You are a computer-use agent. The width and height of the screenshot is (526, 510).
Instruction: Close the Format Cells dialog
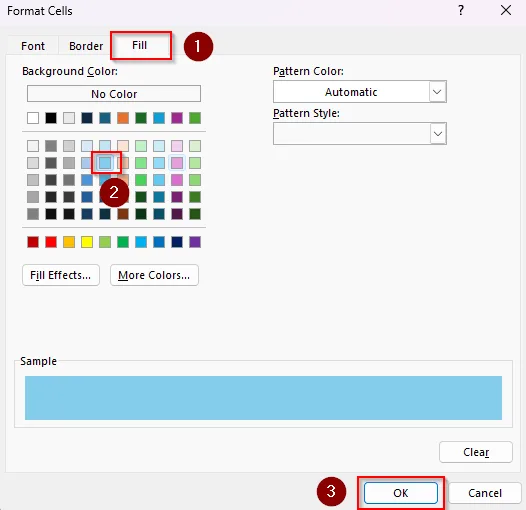coord(506,10)
